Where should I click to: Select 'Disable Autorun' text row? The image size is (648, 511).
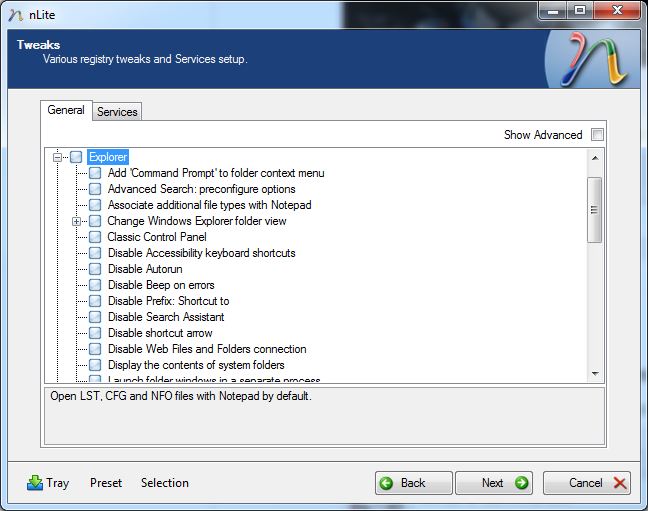pyautogui.click(x=145, y=269)
